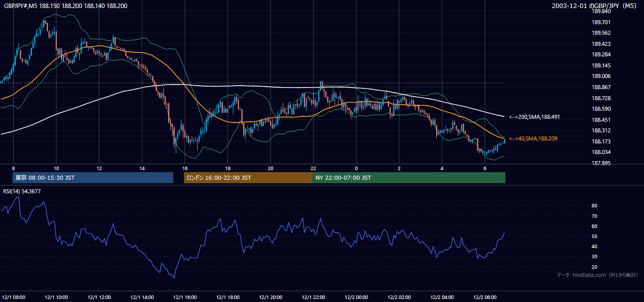
Task: Click the データ: HistData.com source credit
Action: (x=597, y=275)
